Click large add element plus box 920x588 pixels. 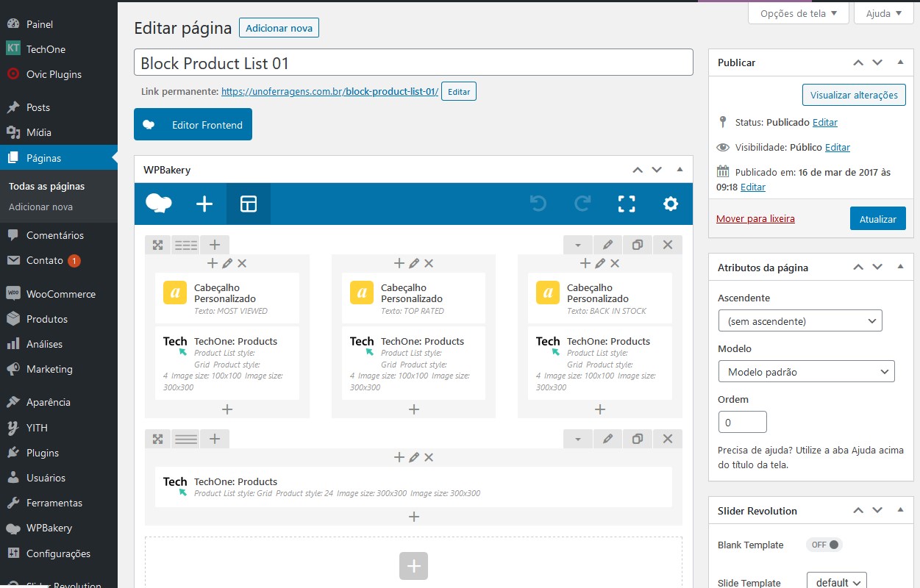point(413,566)
